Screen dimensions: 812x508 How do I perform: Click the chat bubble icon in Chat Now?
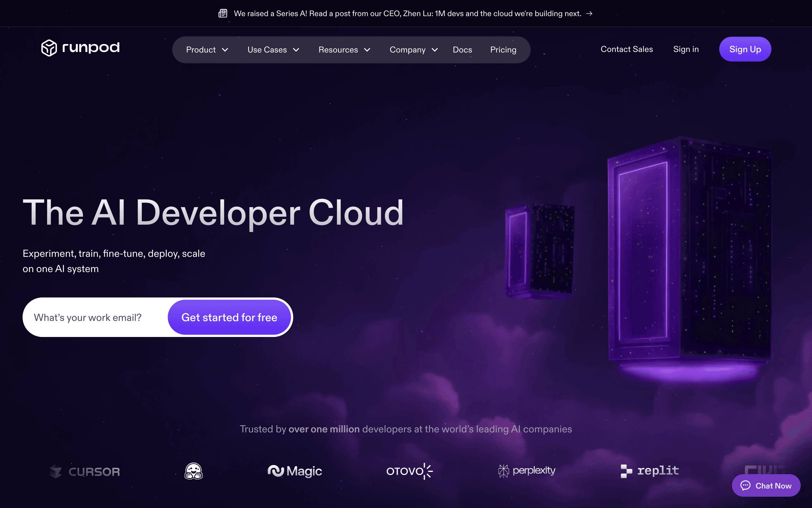pyautogui.click(x=745, y=485)
